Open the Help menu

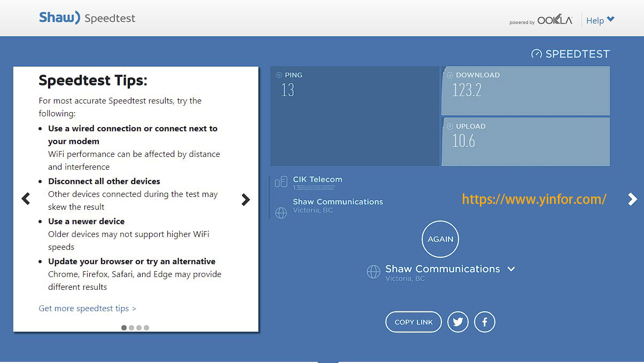click(600, 20)
